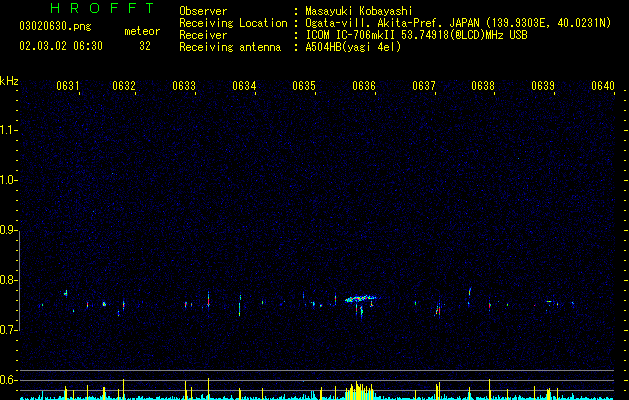Screen dimensions: 629x400
Task: Click the 0639 time marker
Action: coord(543,86)
